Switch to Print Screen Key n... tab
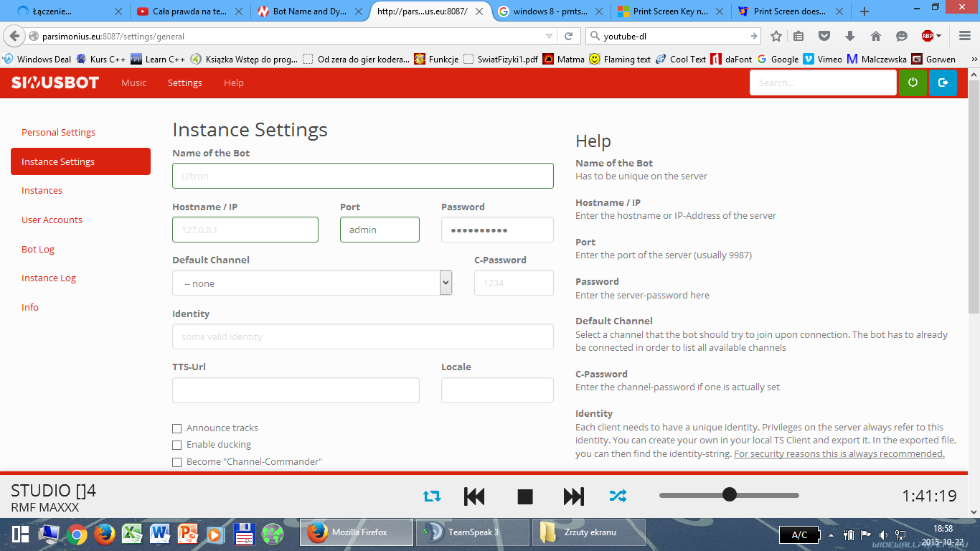 (670, 11)
